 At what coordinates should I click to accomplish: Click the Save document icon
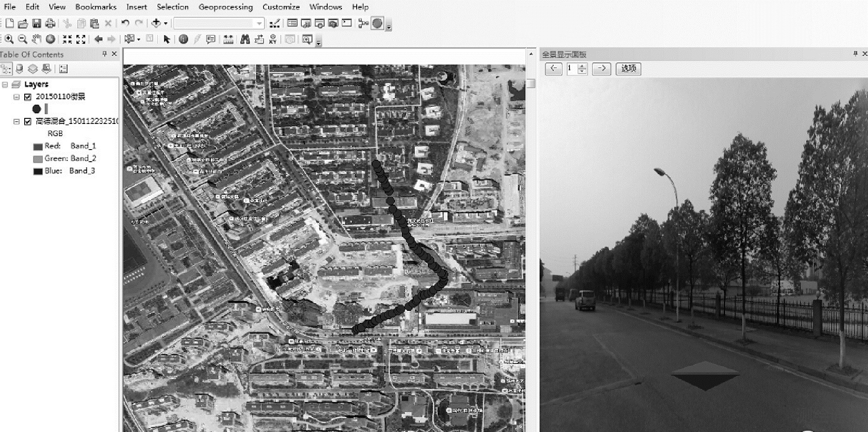(36, 23)
